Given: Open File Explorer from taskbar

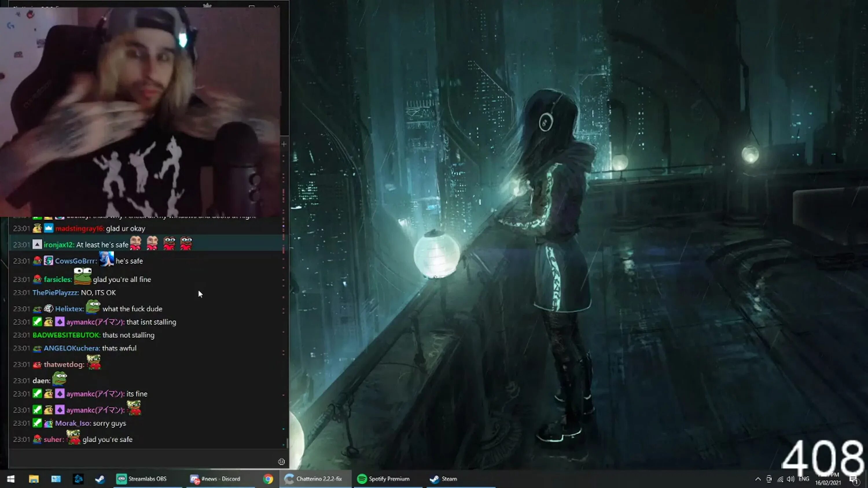Looking at the screenshot, I should (x=34, y=479).
